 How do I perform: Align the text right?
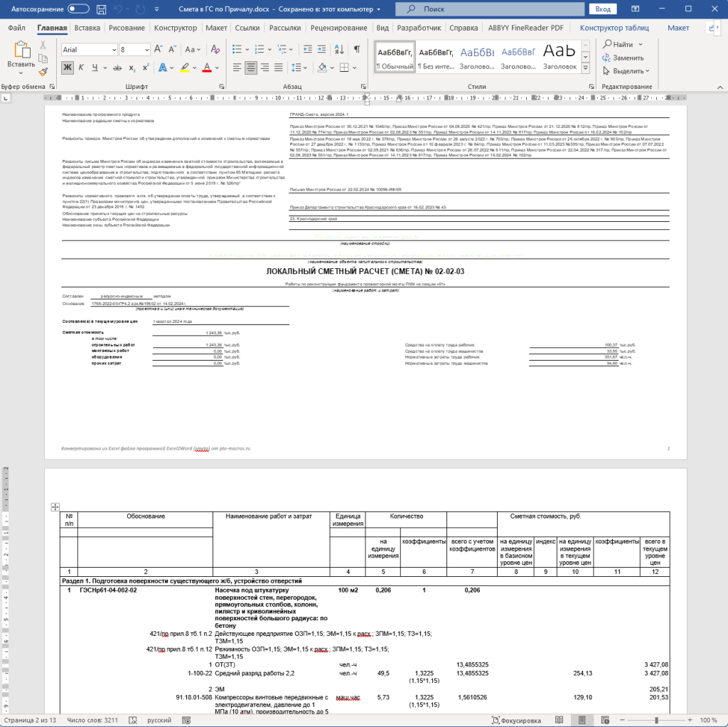264,68
